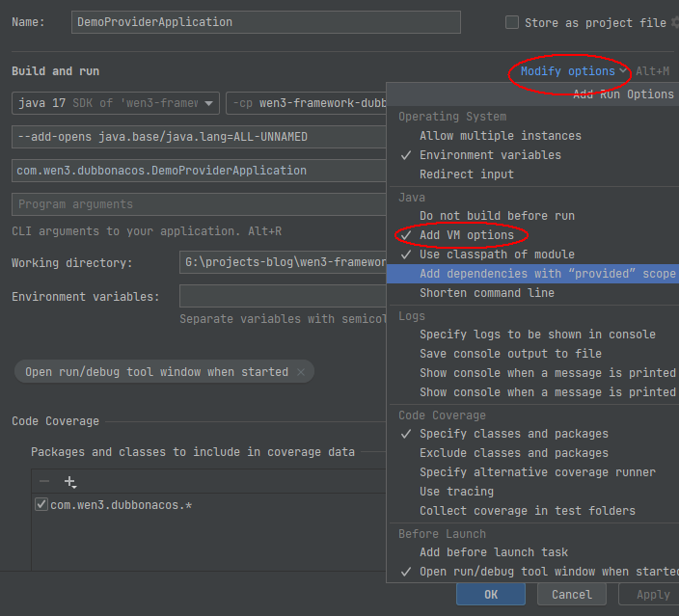
Task: Click the VM options field with --add-opens
Action: (x=199, y=137)
